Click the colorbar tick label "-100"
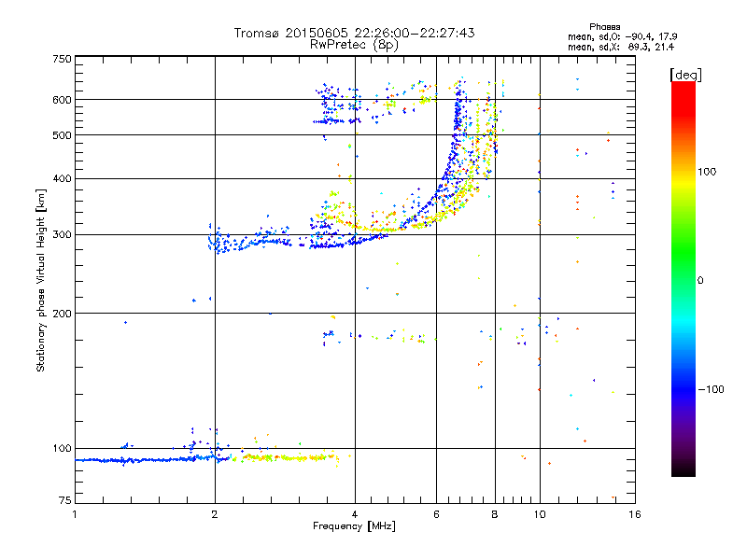 711,389
